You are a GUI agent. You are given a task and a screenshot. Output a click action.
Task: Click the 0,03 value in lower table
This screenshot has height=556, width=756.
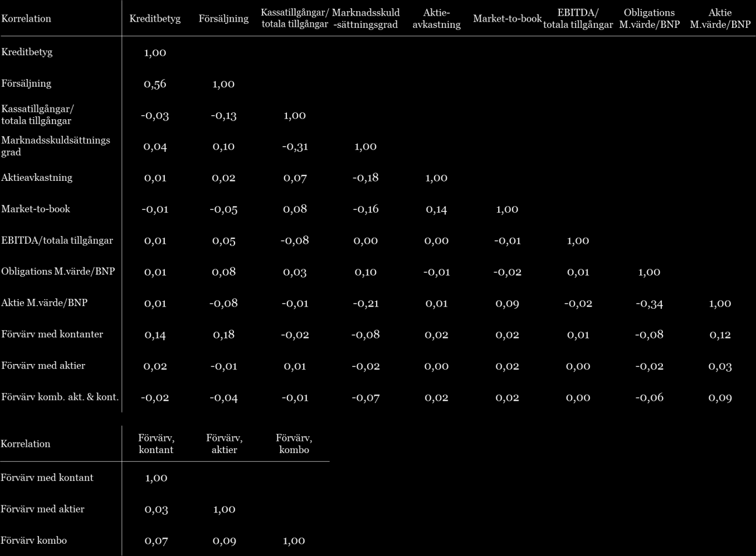tap(156, 509)
